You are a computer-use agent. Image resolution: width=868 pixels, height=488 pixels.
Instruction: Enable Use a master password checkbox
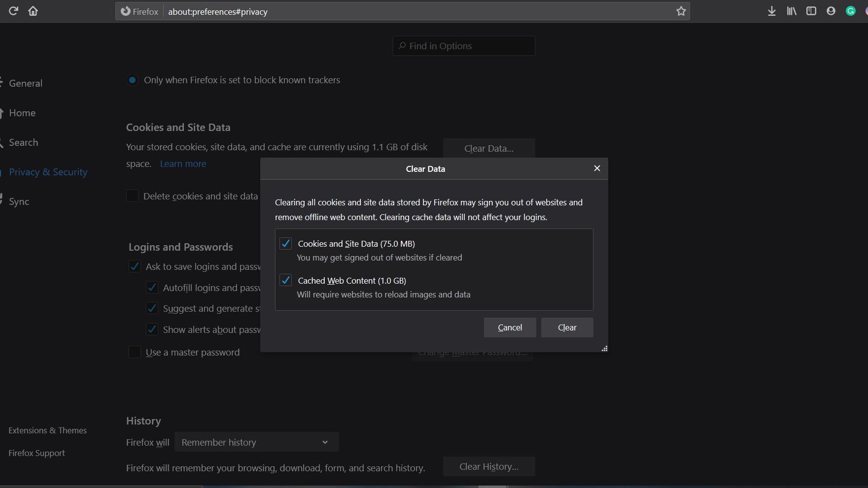(x=135, y=352)
